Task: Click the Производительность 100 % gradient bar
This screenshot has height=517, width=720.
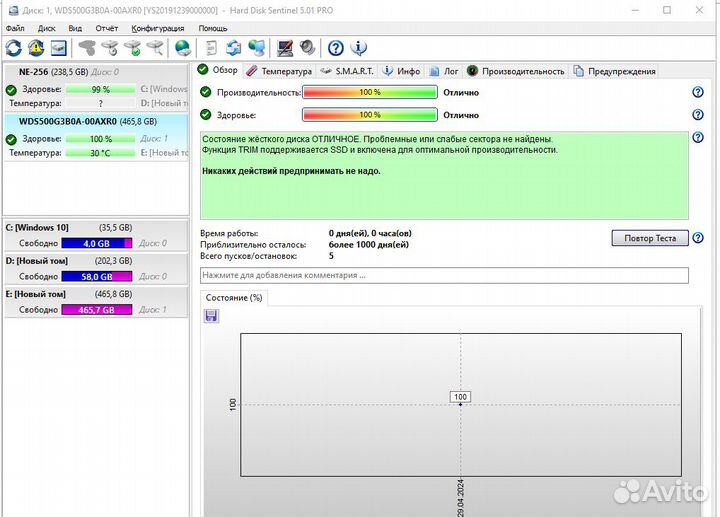Action: point(370,92)
